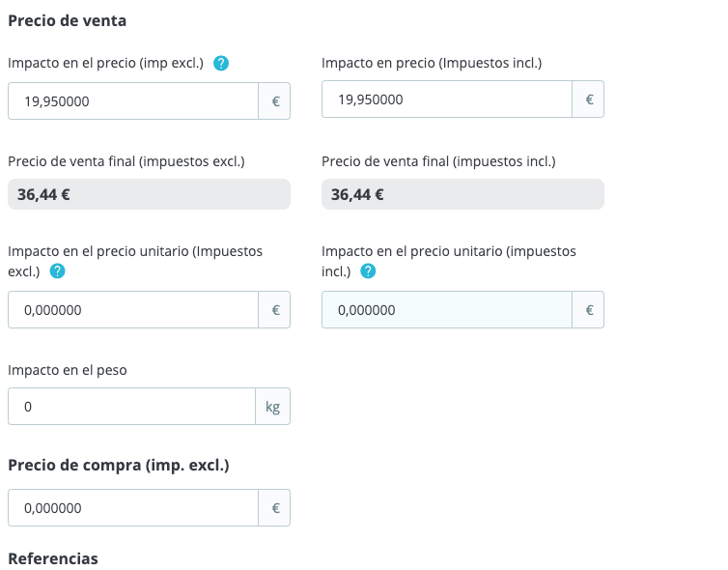Click euro symbol of Precio de compra field
This screenshot has width=728, height=570.
pos(275,508)
